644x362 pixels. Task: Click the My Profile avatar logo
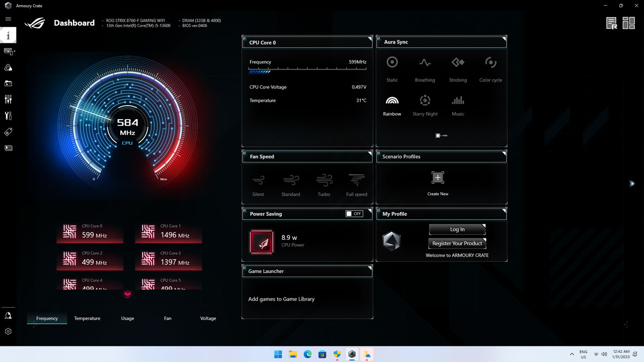(391, 241)
